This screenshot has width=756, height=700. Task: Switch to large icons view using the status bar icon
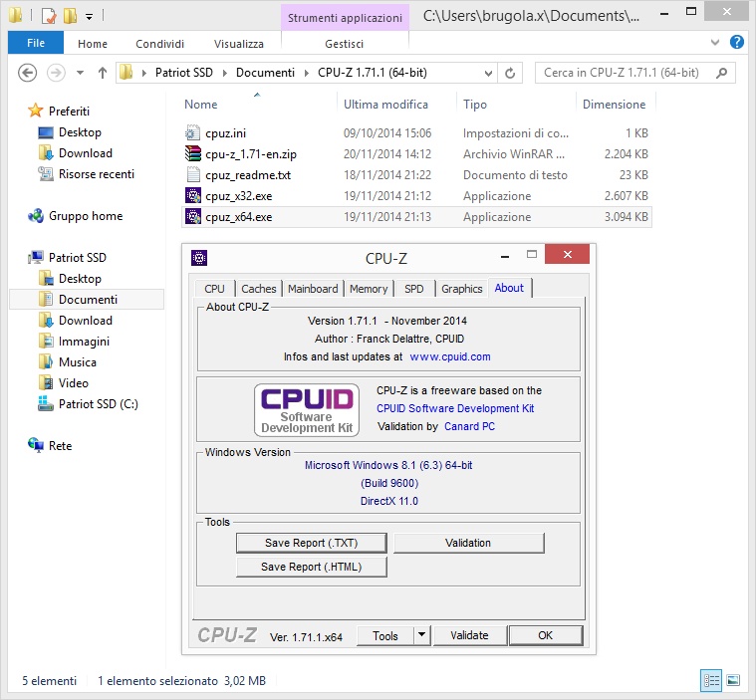pyautogui.click(x=733, y=681)
